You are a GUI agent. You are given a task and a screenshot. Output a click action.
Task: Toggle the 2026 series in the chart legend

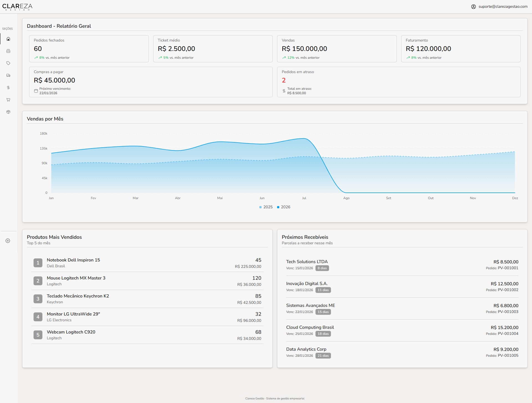click(284, 207)
